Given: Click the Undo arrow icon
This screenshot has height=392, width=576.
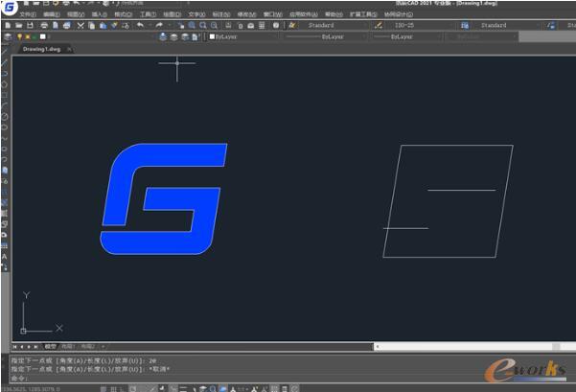Looking at the screenshot, I should (140, 25).
